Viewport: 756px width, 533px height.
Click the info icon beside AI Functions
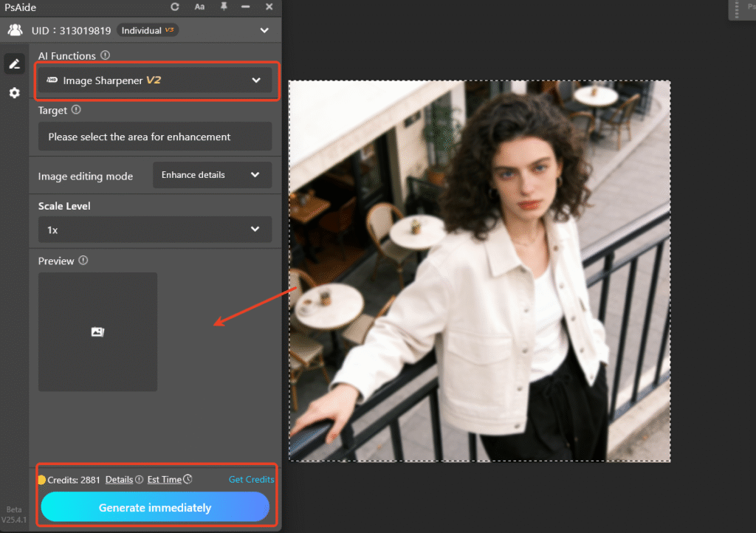click(x=106, y=55)
